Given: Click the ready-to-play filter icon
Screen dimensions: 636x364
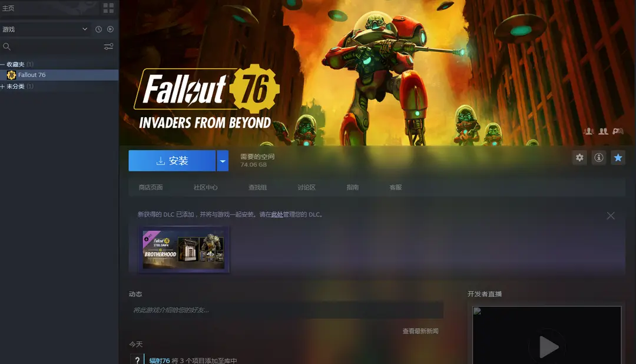Looking at the screenshot, I should click(x=110, y=29).
